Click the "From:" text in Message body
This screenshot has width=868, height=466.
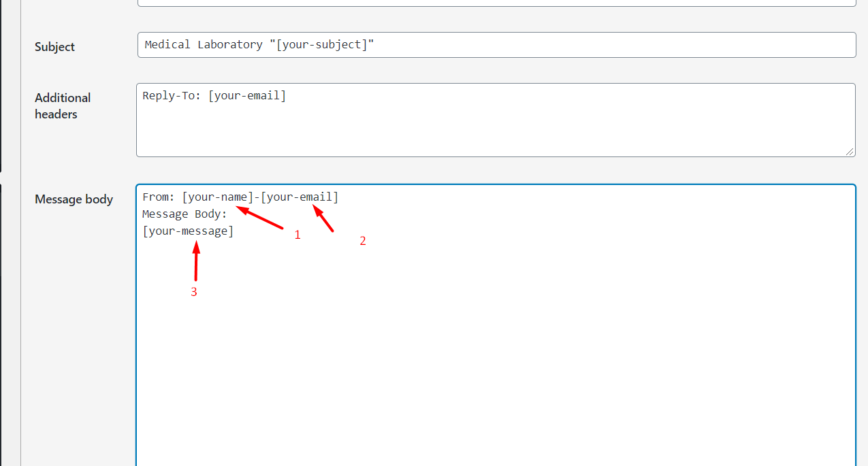click(159, 197)
